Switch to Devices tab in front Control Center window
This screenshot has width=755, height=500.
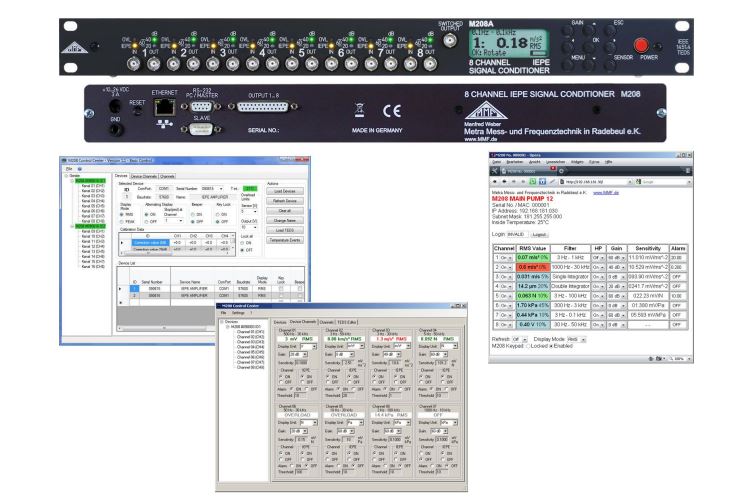pos(280,322)
